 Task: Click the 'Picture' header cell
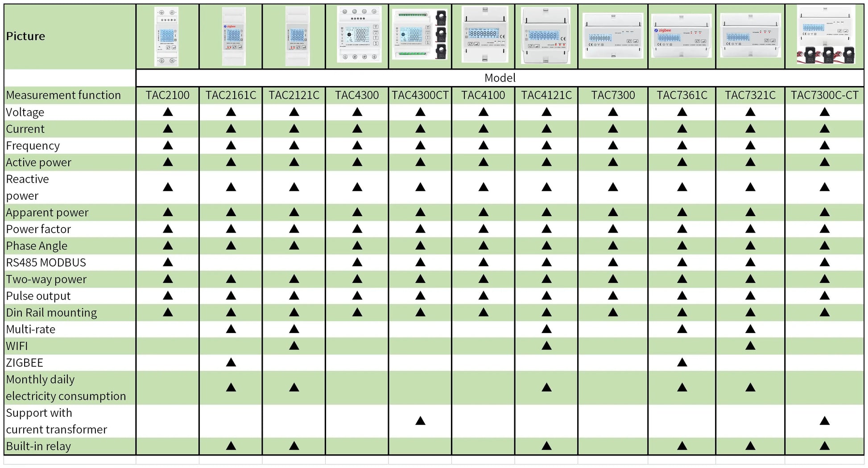(x=26, y=36)
